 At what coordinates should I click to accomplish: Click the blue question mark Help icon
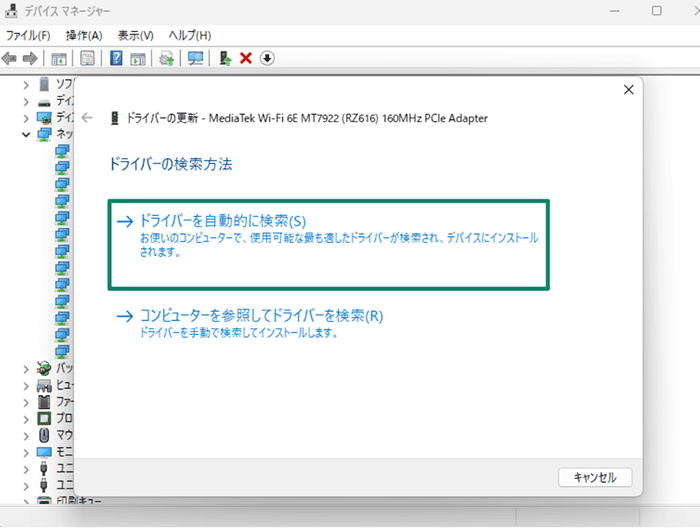(x=116, y=58)
